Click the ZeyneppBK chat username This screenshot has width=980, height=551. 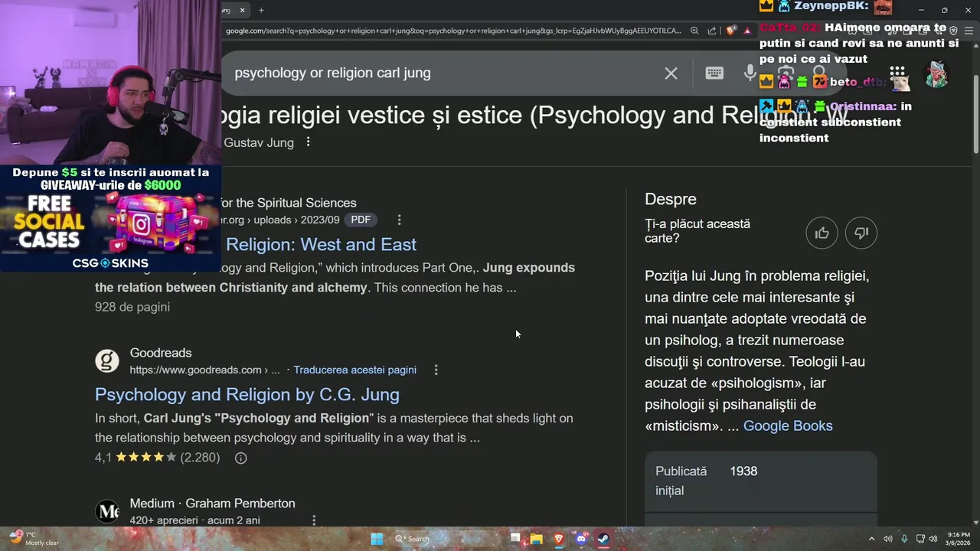tap(830, 6)
